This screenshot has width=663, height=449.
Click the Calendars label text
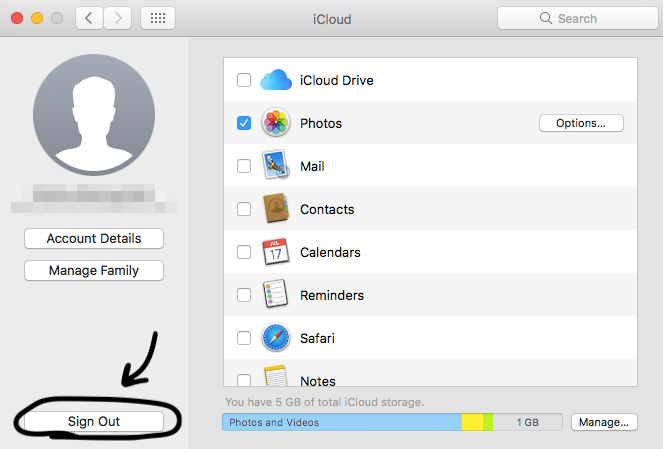pyautogui.click(x=330, y=252)
